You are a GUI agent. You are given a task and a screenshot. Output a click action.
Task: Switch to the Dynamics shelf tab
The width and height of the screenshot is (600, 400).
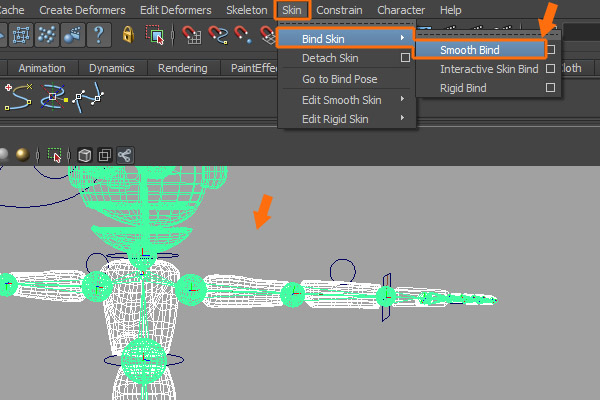[x=111, y=68]
